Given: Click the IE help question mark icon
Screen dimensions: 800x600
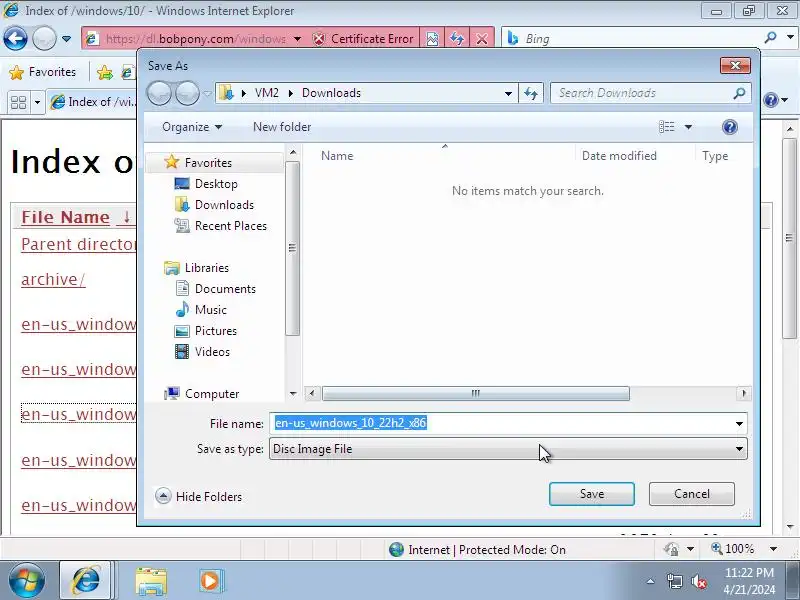Looking at the screenshot, I should pos(771,99).
